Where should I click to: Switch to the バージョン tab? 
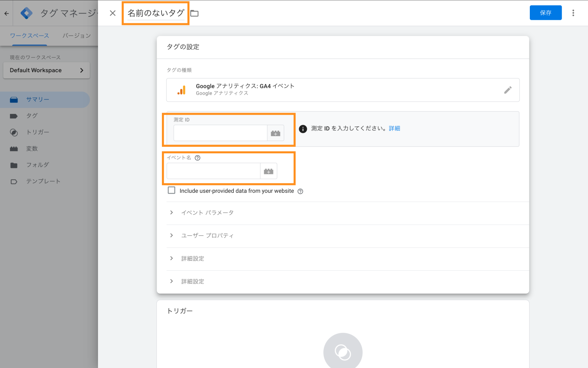pyautogui.click(x=77, y=35)
